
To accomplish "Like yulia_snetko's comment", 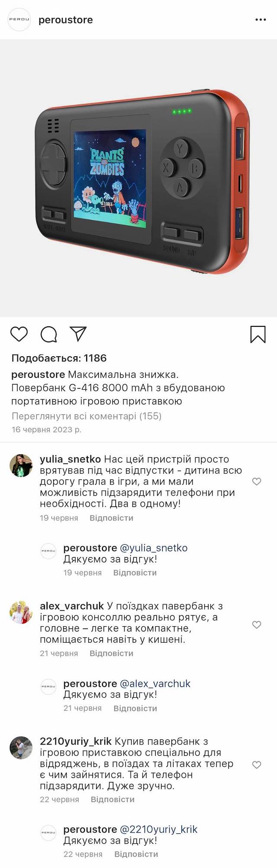I will click(257, 481).
